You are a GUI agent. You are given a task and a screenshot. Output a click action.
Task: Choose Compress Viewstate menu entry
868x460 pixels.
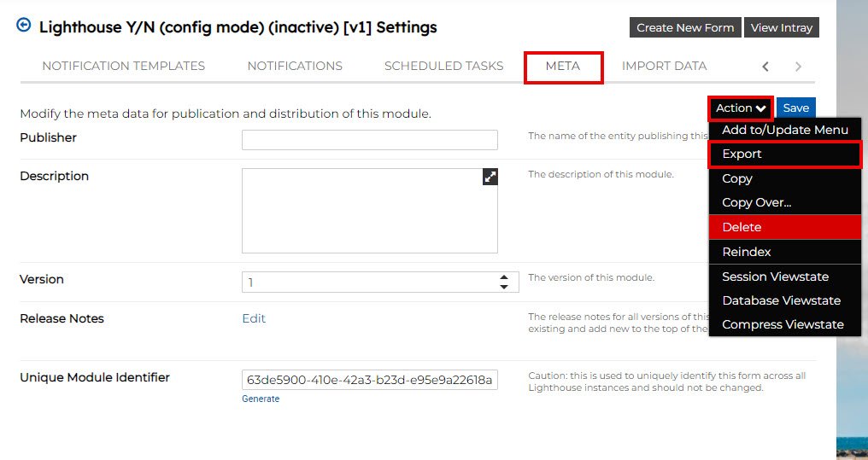pos(783,324)
